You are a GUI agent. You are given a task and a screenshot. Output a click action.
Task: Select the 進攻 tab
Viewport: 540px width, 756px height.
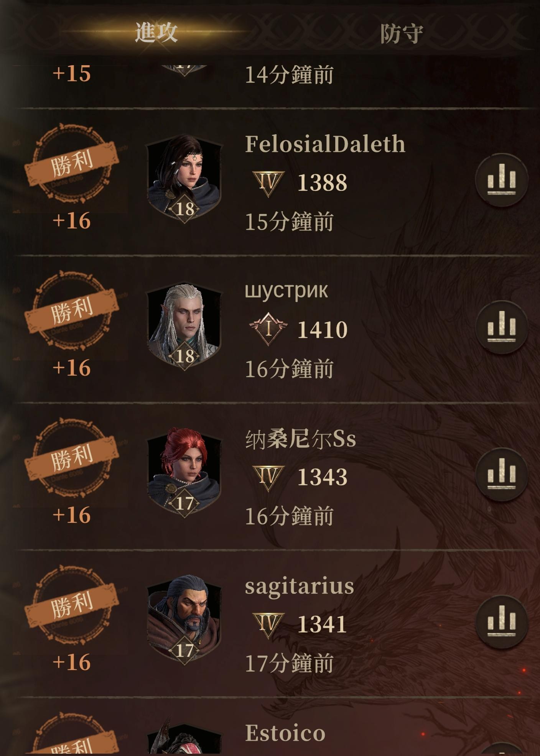tap(156, 32)
